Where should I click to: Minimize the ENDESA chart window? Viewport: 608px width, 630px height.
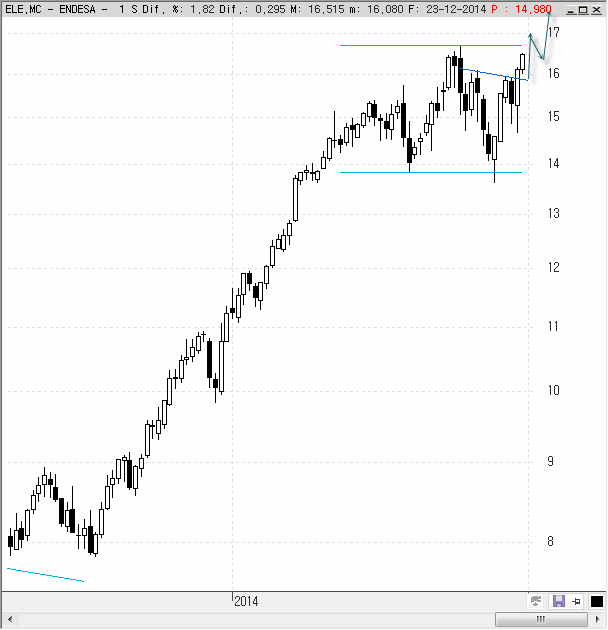571,10
